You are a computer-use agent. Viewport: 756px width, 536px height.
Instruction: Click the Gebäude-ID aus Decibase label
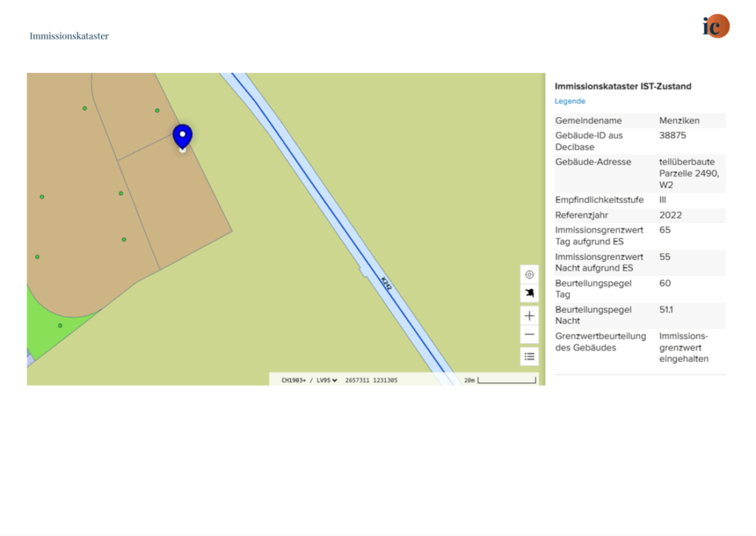tap(588, 141)
